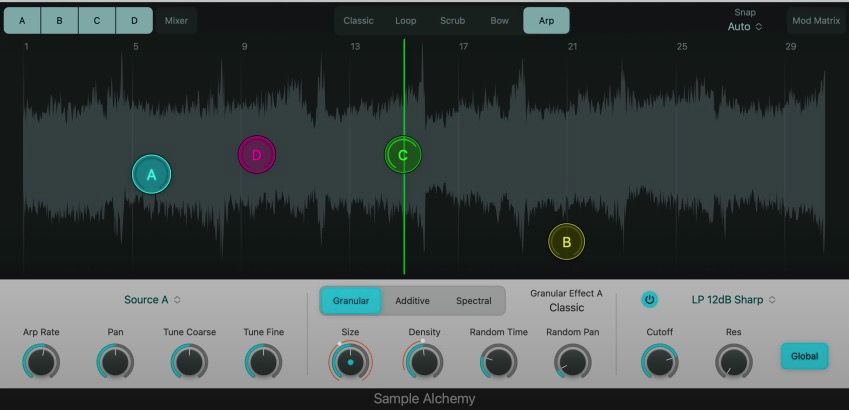Click the Density knob
This screenshot has height=410, width=849.
(424, 361)
